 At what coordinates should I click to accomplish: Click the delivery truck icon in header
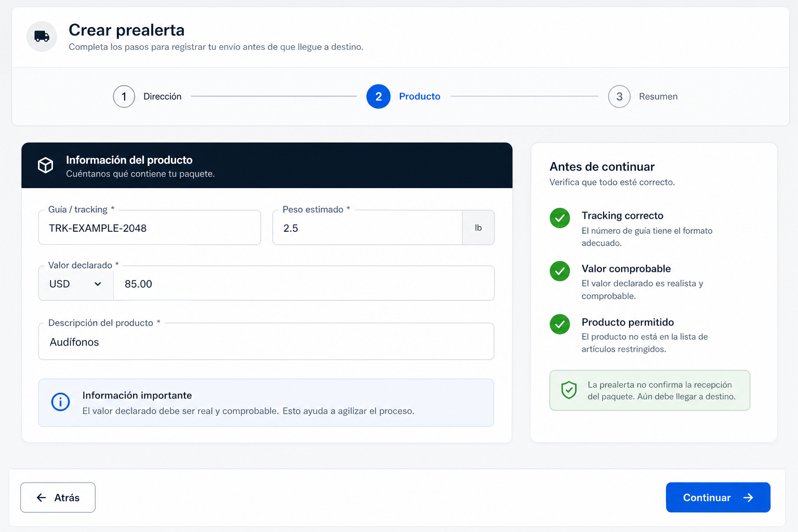tap(42, 36)
